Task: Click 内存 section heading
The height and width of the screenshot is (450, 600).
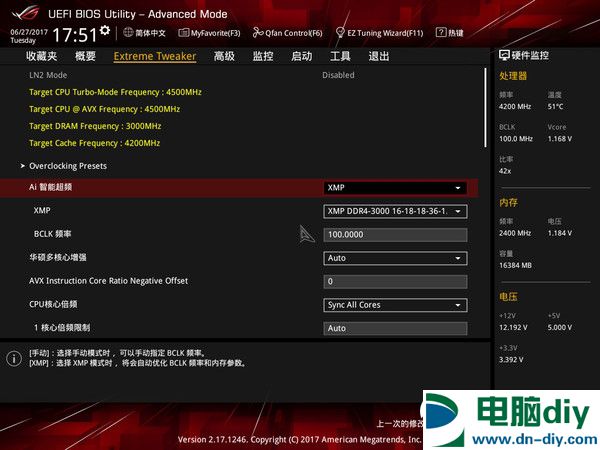Action: point(508,202)
